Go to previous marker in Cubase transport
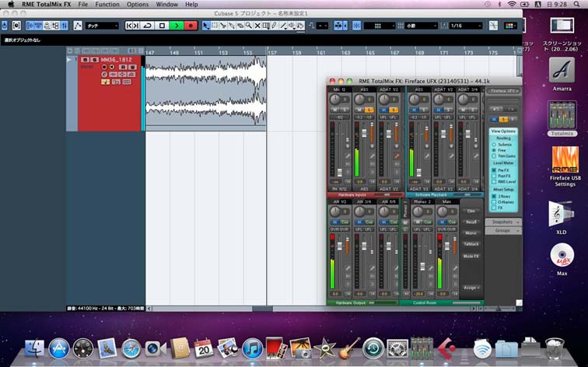The height and width of the screenshot is (367, 588). [x=129, y=26]
